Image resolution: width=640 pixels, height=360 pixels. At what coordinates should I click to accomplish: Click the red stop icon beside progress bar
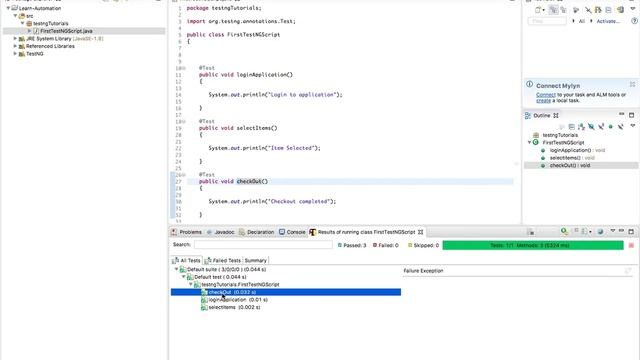coord(631,245)
